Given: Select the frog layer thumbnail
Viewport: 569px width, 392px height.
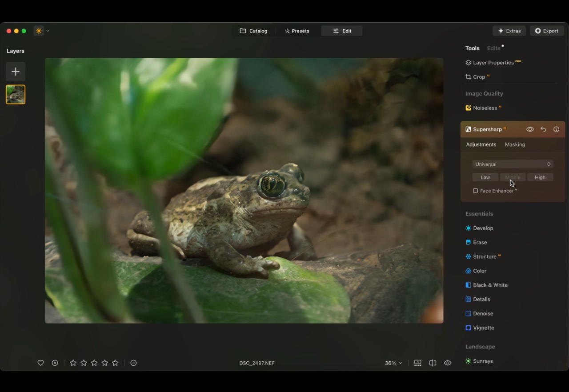Looking at the screenshot, I should pos(16,94).
